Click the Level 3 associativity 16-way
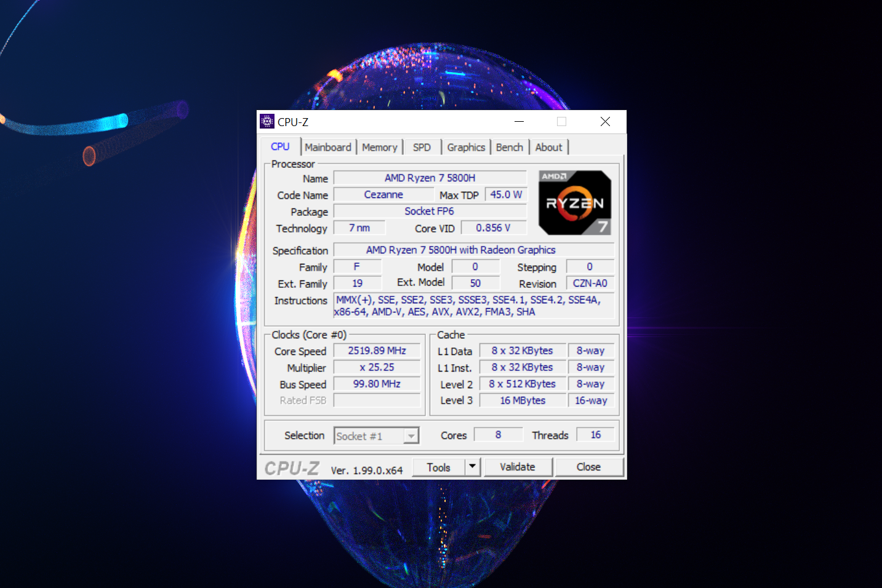The height and width of the screenshot is (588, 882). tap(591, 400)
